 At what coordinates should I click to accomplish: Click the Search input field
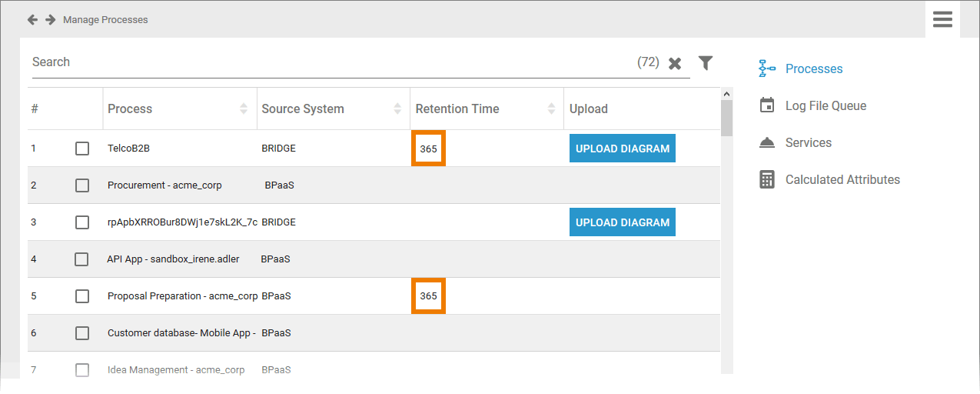pyautogui.click(x=331, y=62)
